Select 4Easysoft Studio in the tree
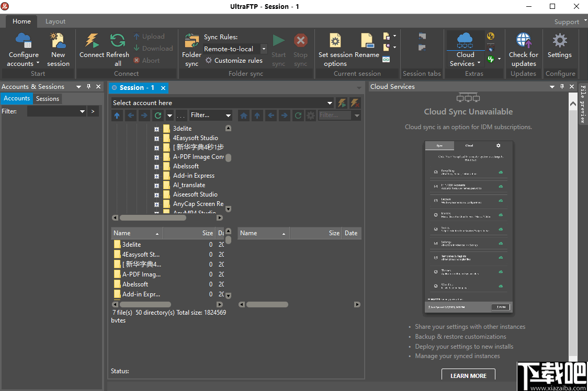Viewport: 588px width, 391px height. (x=195, y=138)
